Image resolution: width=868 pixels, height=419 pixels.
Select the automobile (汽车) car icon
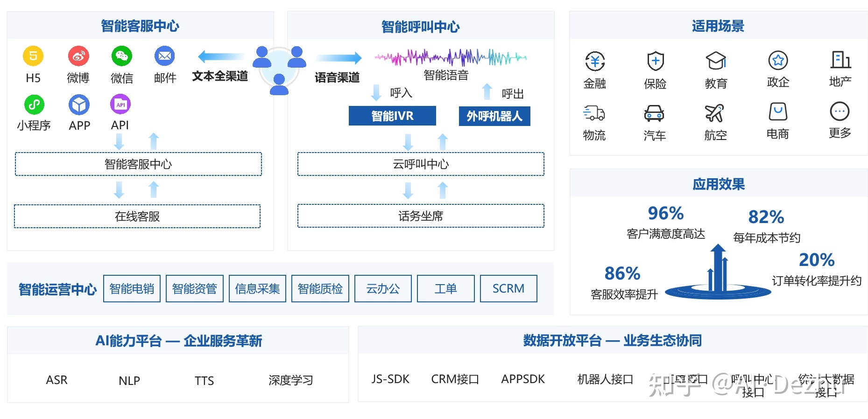pyautogui.click(x=654, y=113)
